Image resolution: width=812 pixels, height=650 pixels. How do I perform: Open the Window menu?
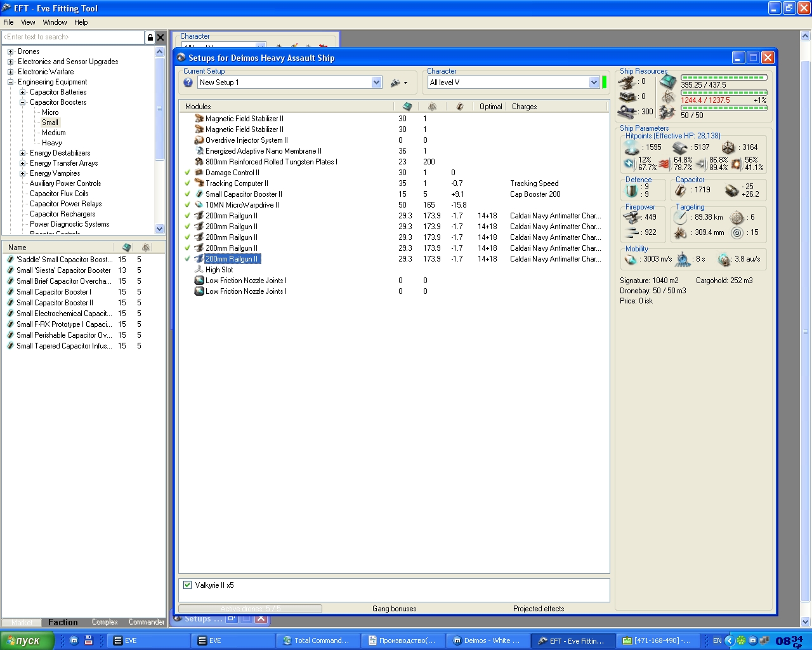click(55, 22)
